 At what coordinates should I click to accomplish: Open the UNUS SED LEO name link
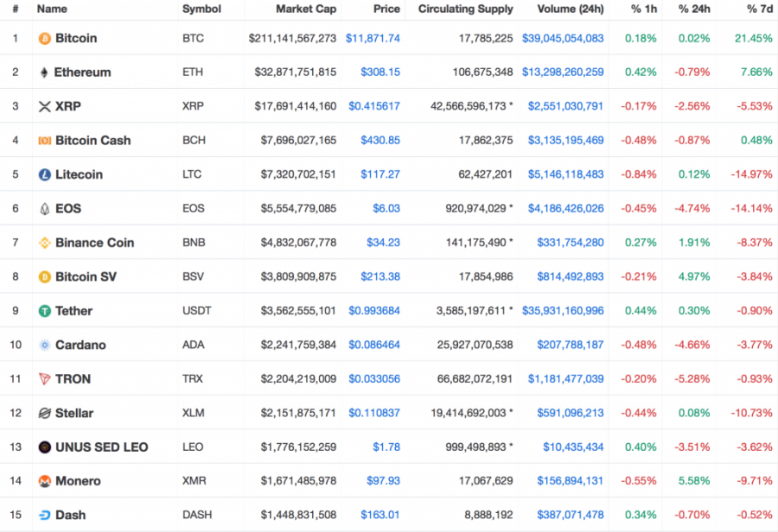102,447
